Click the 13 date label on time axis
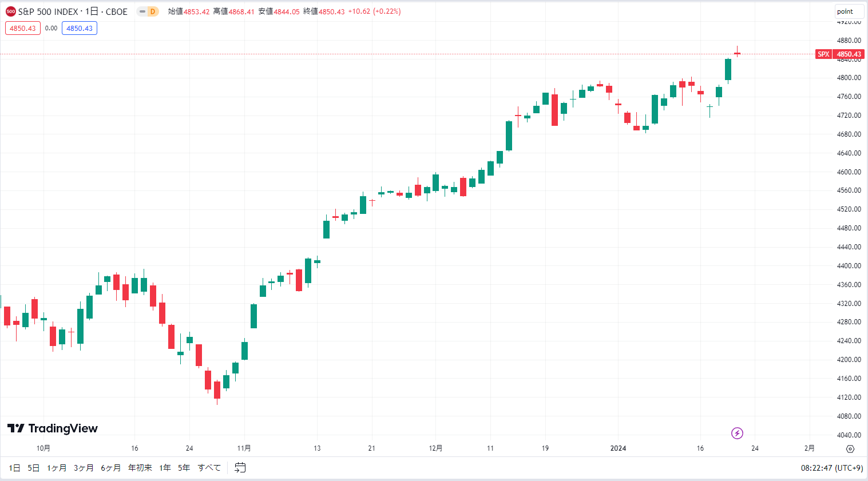Viewport: 868px width, 481px height. click(317, 448)
